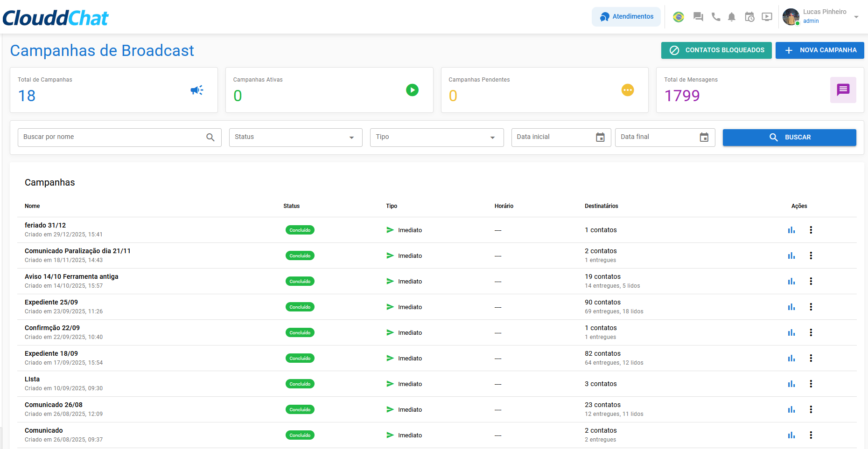
Task: Open the Lucas Pinheiro user menu arrow
Action: [856, 17]
